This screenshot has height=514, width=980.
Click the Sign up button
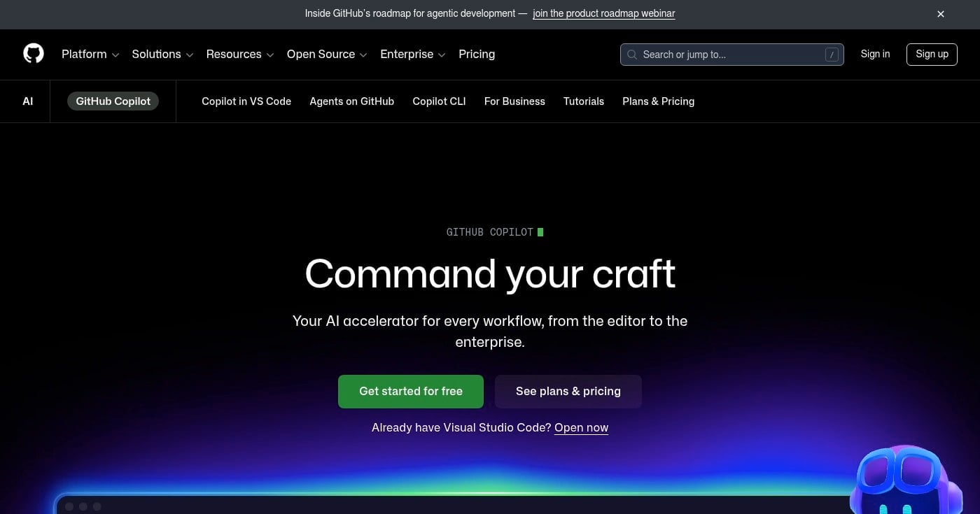[x=932, y=54]
